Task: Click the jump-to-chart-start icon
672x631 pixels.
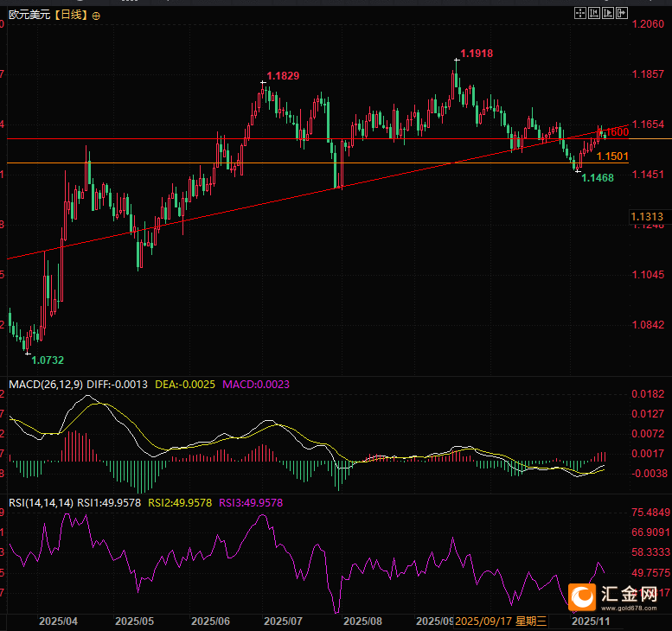Action: [594, 13]
